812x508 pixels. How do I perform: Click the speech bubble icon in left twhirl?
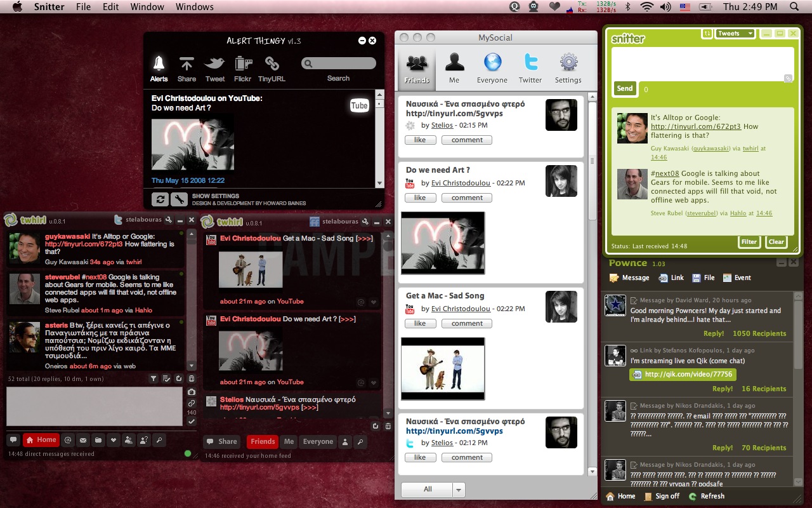pyautogui.click(x=13, y=439)
